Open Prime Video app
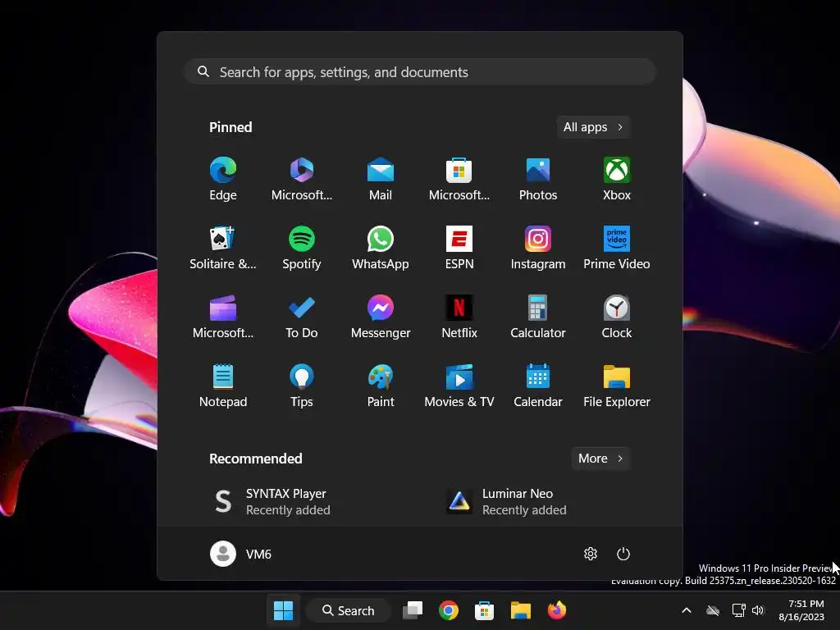Image resolution: width=840 pixels, height=630 pixels. point(617,248)
